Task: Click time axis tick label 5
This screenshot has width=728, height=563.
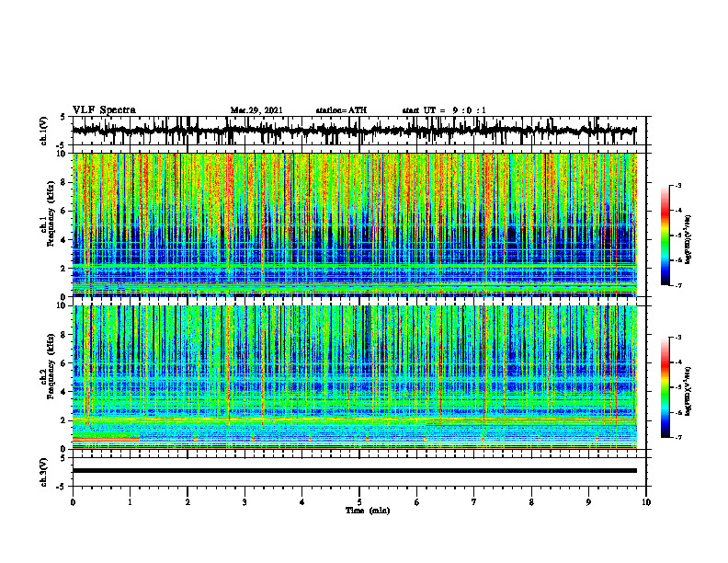Action: tap(359, 502)
